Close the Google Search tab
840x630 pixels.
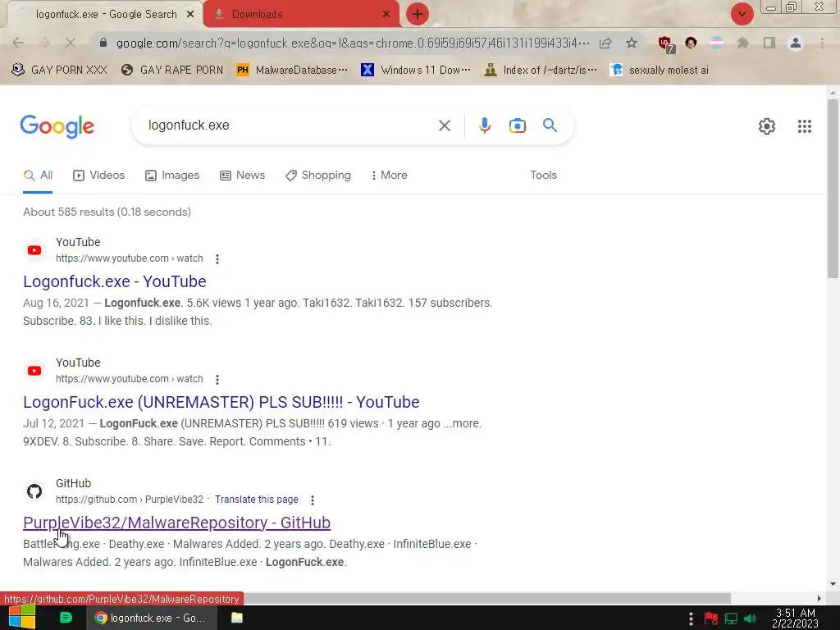tap(190, 15)
